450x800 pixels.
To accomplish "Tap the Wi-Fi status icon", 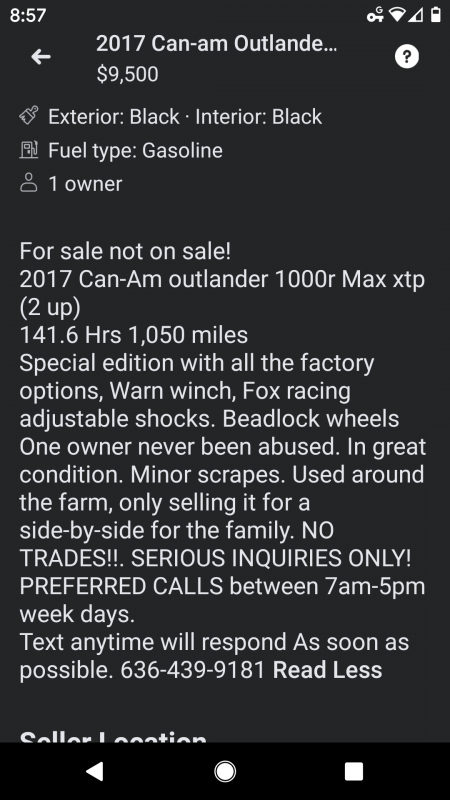I will pyautogui.click(x=397, y=15).
